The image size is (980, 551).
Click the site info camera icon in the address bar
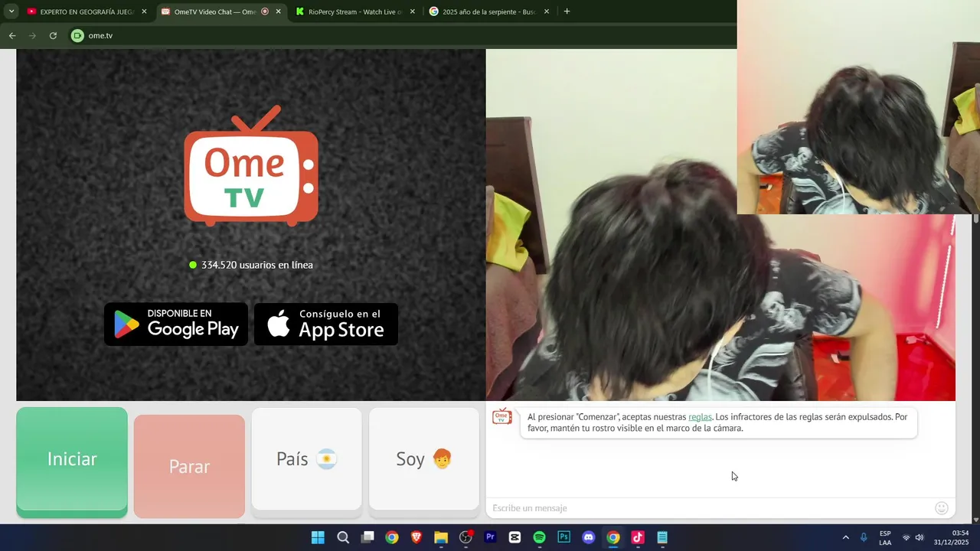tap(77, 35)
